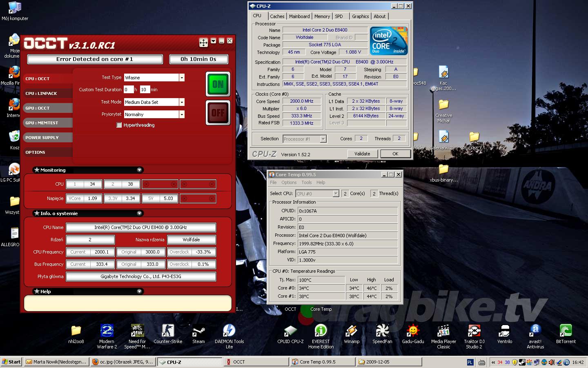Switch to Memory tab in CPU-Z
Screen dimensions: 588x368
pyautogui.click(x=322, y=16)
